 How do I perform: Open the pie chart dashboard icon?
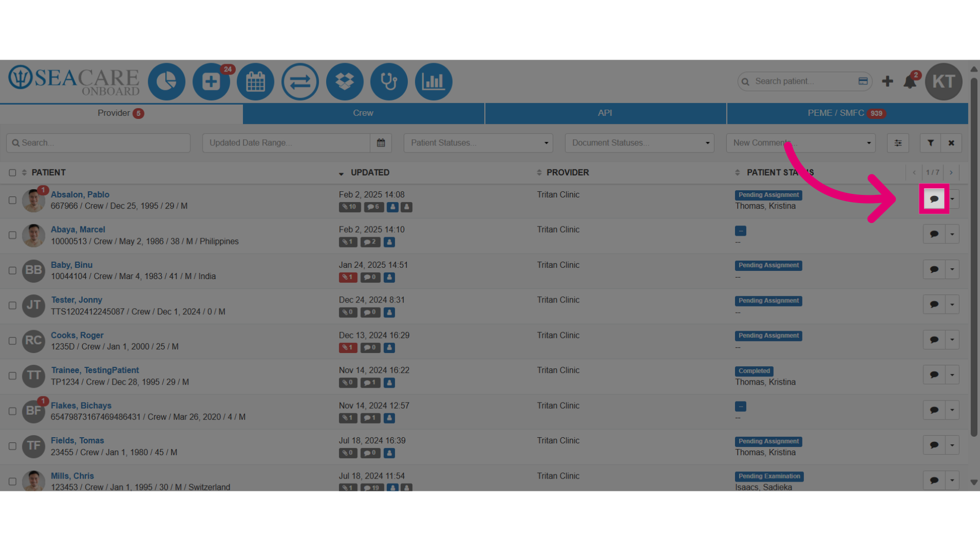166,81
